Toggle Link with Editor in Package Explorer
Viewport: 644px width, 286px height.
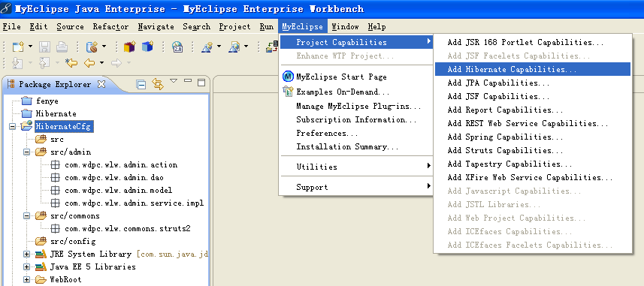click(x=158, y=85)
